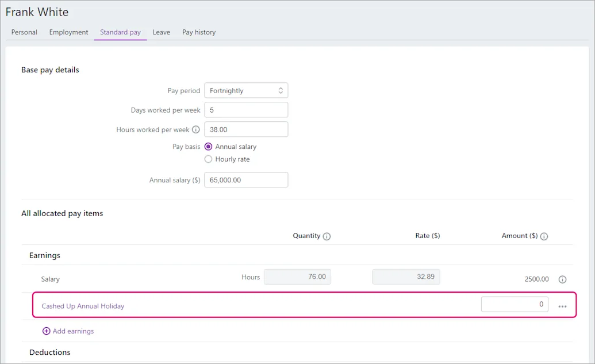Open the Pay history tab

tap(199, 32)
